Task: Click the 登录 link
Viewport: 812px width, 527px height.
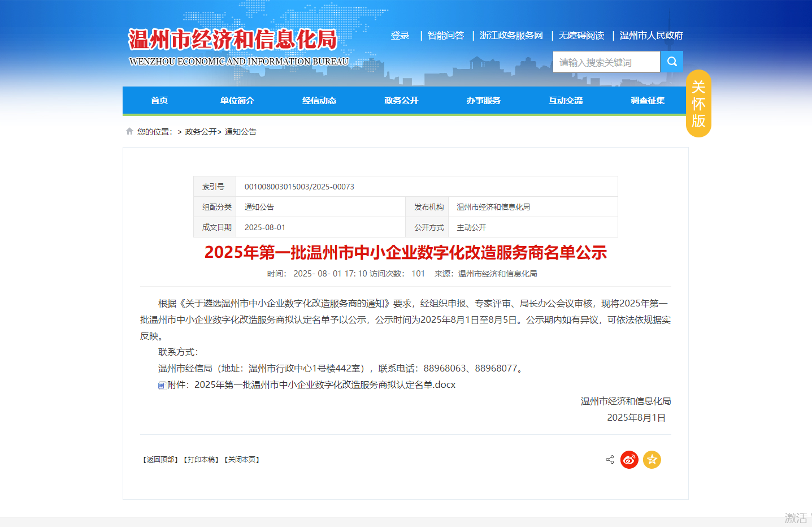Action: (x=400, y=35)
